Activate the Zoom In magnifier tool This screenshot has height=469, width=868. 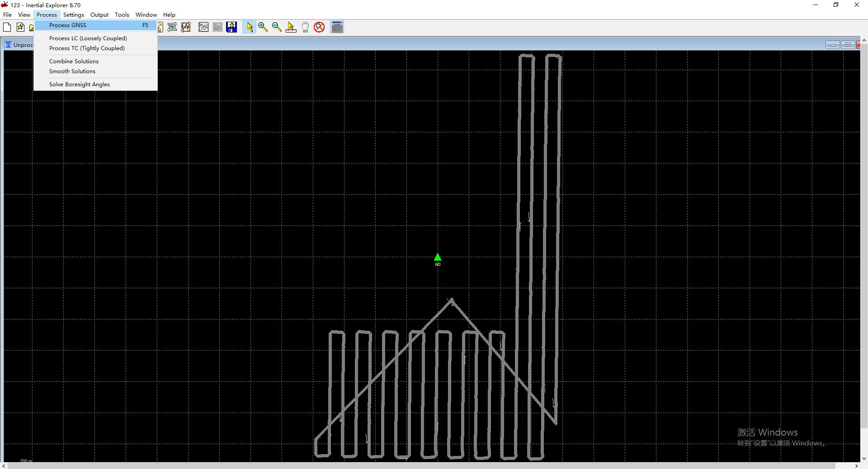(x=263, y=27)
